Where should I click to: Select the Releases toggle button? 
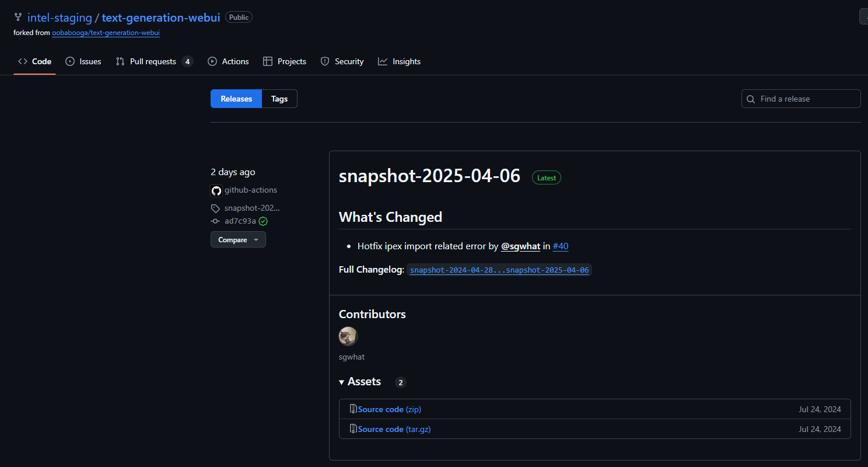236,99
